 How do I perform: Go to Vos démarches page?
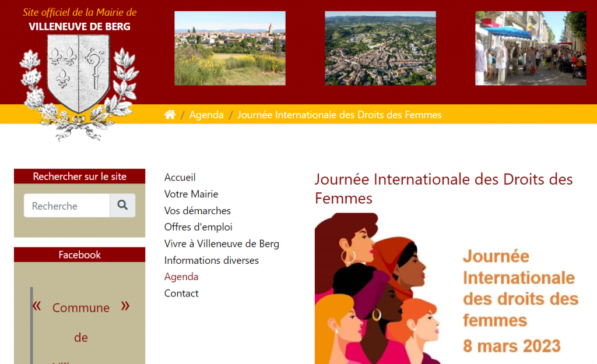(x=198, y=210)
